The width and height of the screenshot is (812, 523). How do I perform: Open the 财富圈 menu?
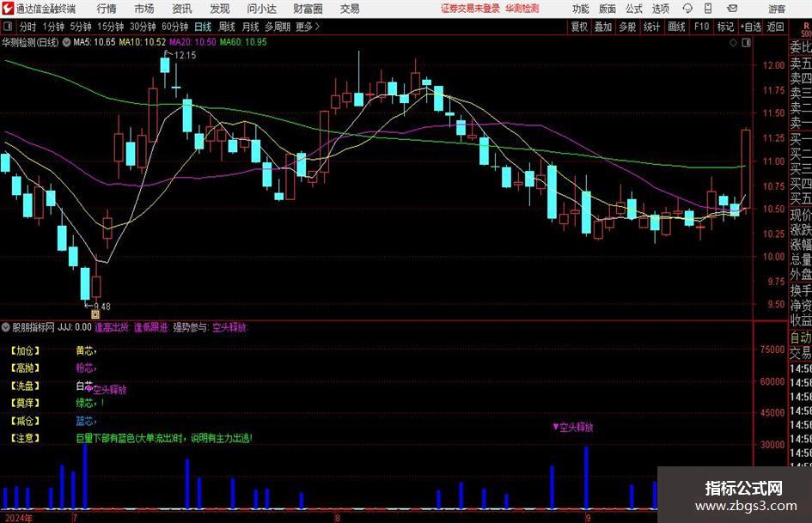(308, 9)
